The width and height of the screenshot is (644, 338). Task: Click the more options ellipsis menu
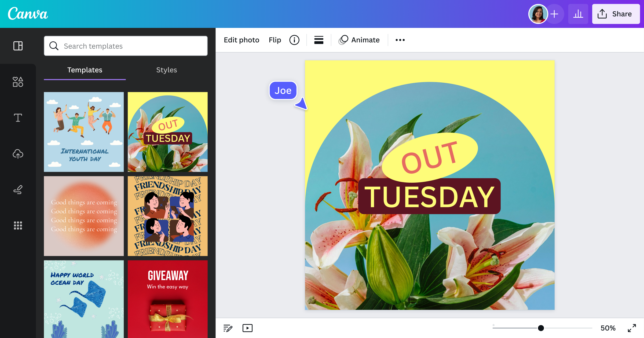point(399,40)
